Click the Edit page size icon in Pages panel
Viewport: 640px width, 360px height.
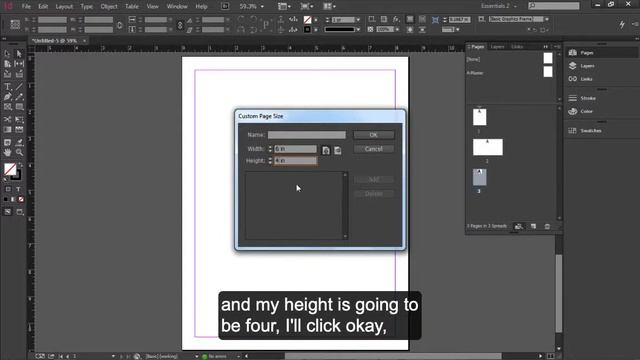pyautogui.click(x=518, y=227)
